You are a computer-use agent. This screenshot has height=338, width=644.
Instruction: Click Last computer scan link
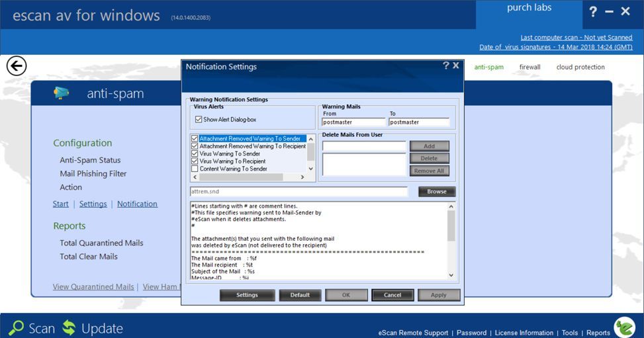[x=576, y=38]
